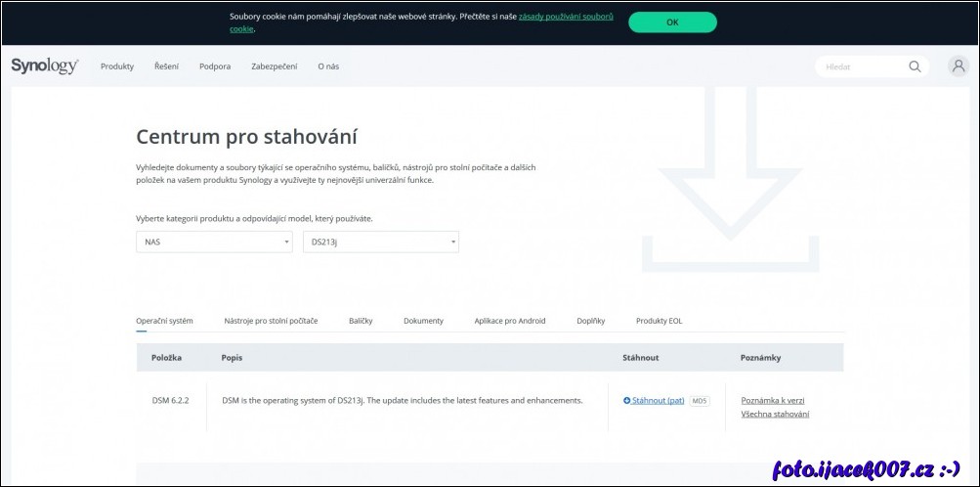
Task: Switch to the Balíčky tab
Action: pos(361,321)
